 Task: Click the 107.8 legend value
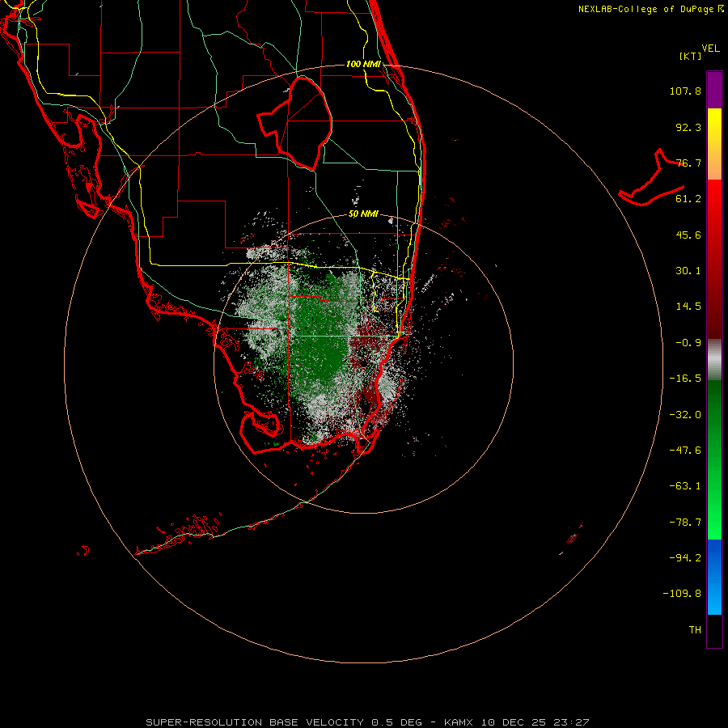click(685, 91)
